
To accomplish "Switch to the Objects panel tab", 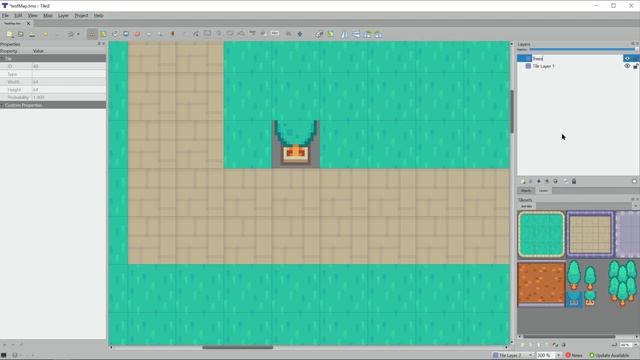I will (x=526, y=191).
